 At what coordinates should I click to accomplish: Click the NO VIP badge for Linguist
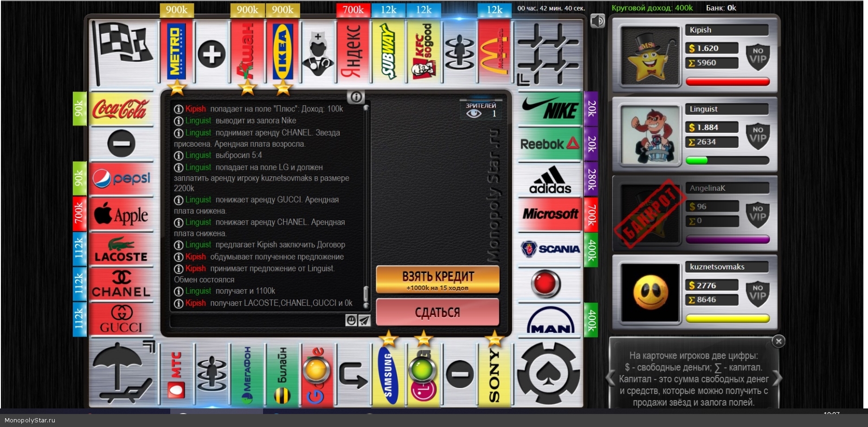pyautogui.click(x=758, y=136)
